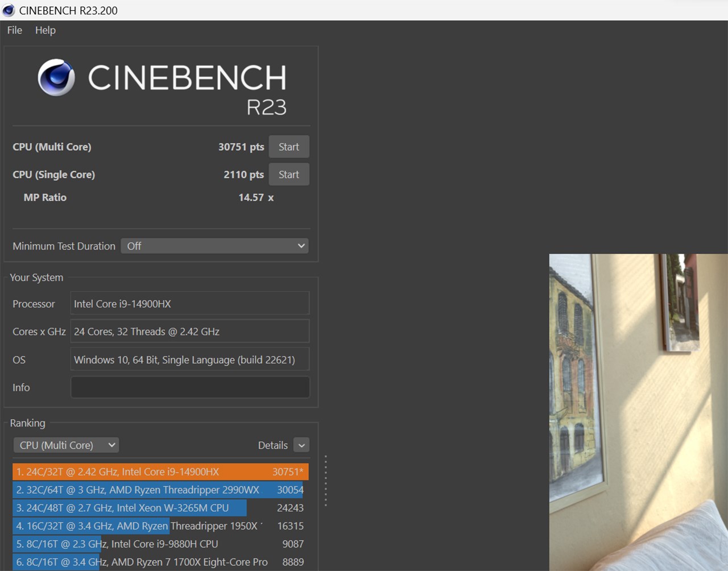Open the File menu
728x571 pixels.
(15, 30)
